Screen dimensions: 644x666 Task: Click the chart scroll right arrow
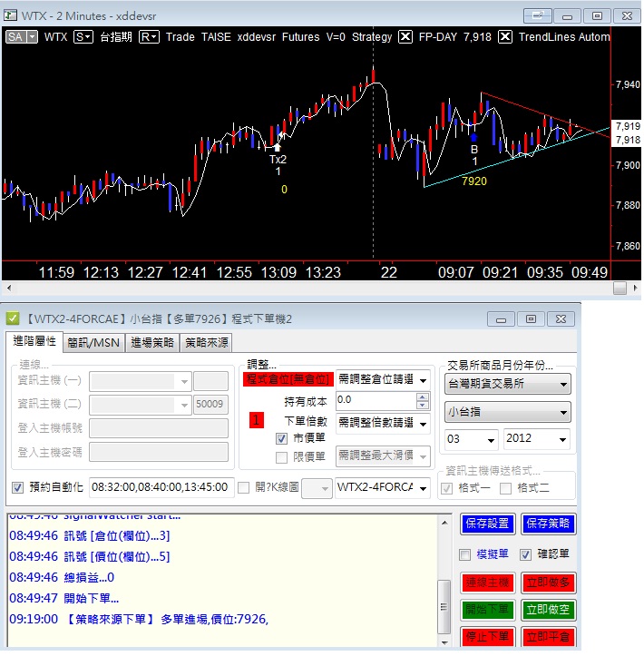(x=635, y=288)
